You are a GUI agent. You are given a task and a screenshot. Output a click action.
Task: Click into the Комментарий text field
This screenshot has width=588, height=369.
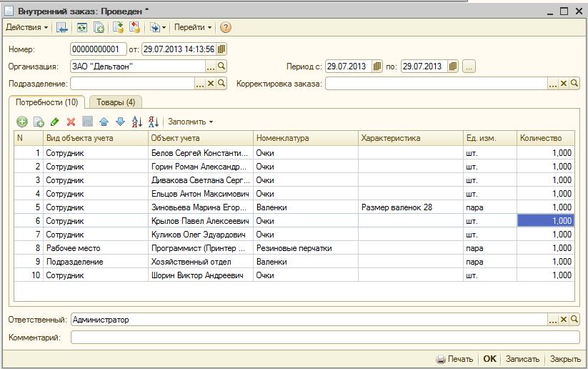point(325,337)
